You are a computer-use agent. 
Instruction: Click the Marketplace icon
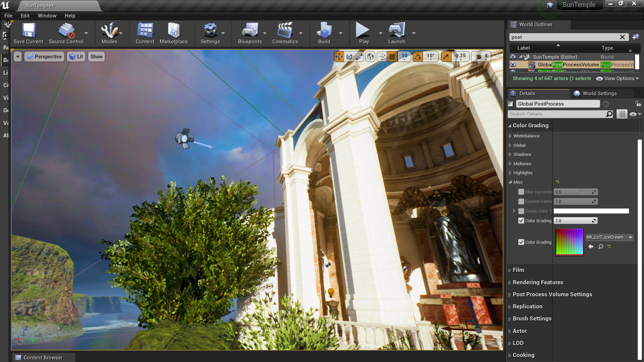coord(174,30)
